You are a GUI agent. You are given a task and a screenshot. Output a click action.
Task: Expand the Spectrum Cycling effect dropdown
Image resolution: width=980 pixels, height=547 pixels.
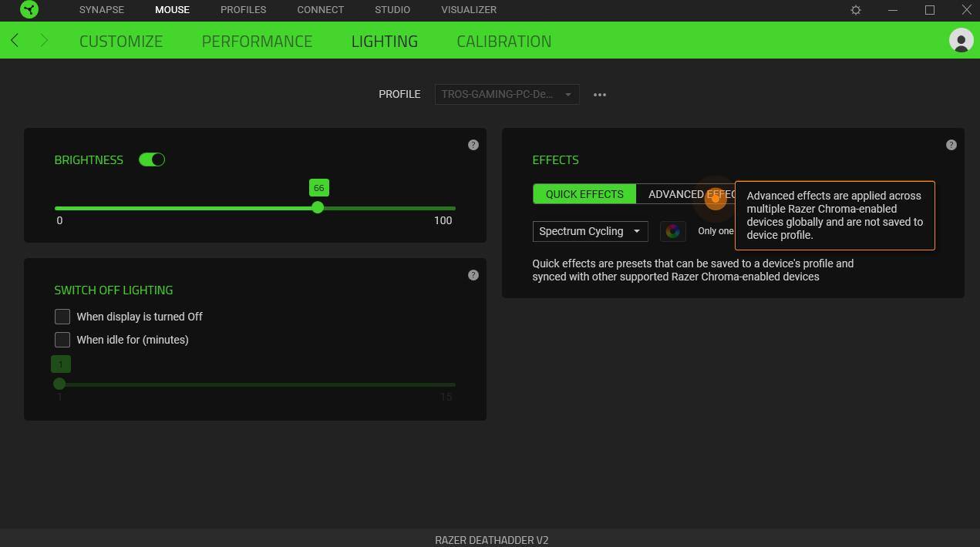(589, 231)
